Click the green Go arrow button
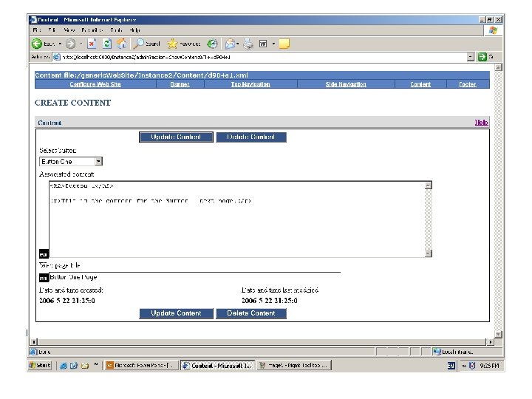The width and height of the screenshot is (532, 399). pos(482,57)
